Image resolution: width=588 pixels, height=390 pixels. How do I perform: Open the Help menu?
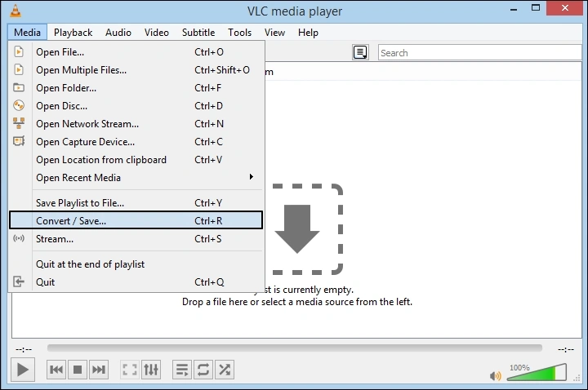point(308,33)
